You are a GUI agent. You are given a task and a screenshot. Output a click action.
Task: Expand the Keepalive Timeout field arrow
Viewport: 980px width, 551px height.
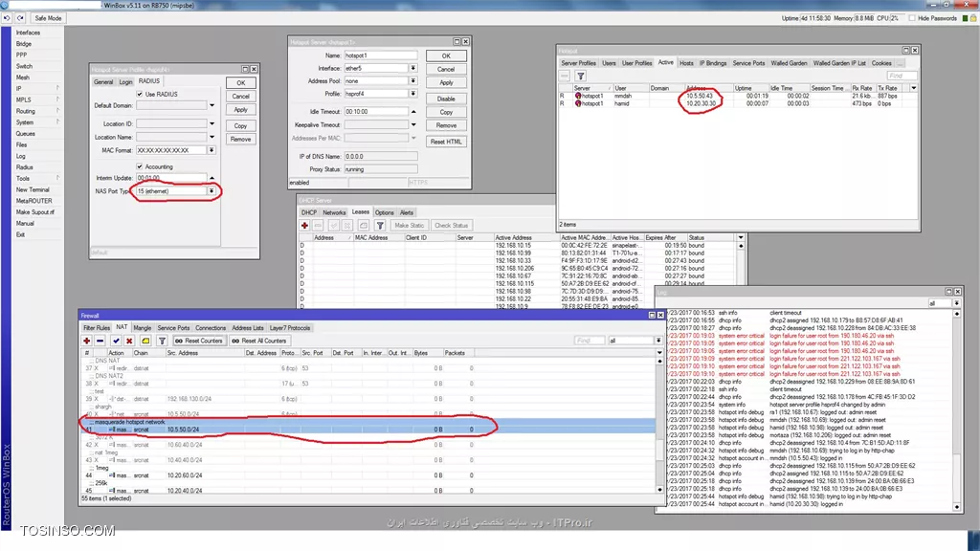[x=413, y=125]
